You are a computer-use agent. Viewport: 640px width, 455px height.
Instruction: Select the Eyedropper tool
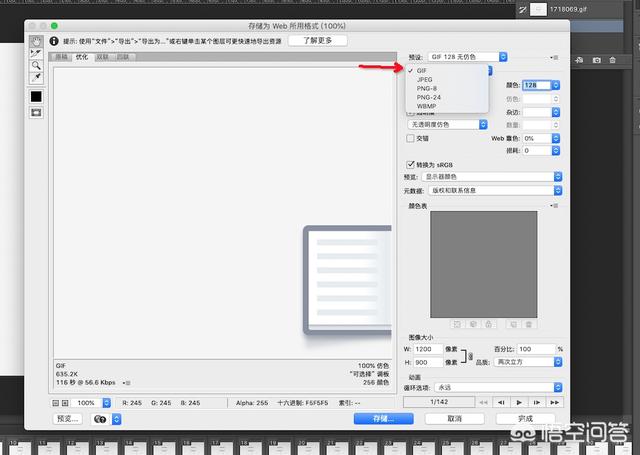click(x=36, y=77)
